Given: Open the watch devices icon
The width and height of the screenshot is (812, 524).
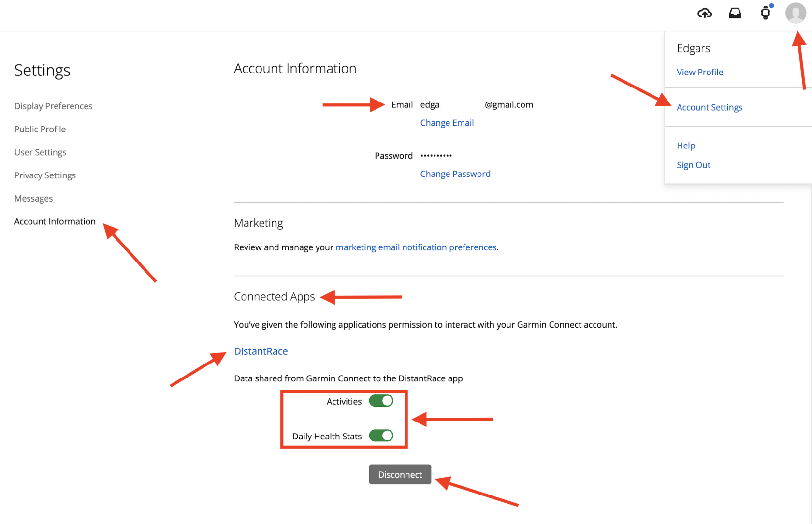Looking at the screenshot, I should (766, 13).
